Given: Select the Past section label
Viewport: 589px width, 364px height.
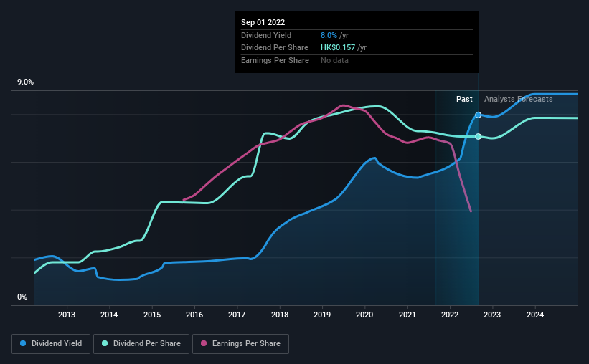Looking at the screenshot, I should (x=464, y=99).
